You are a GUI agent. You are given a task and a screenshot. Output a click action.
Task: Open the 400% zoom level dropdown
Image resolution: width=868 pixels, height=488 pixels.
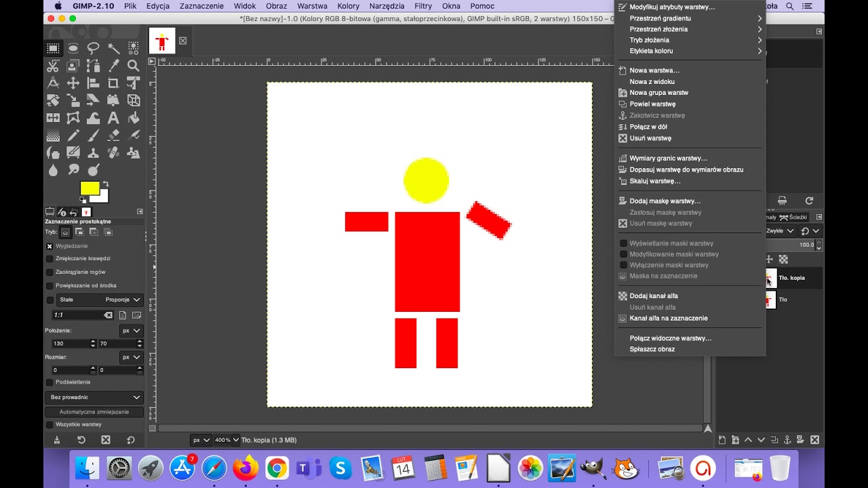[227, 440]
